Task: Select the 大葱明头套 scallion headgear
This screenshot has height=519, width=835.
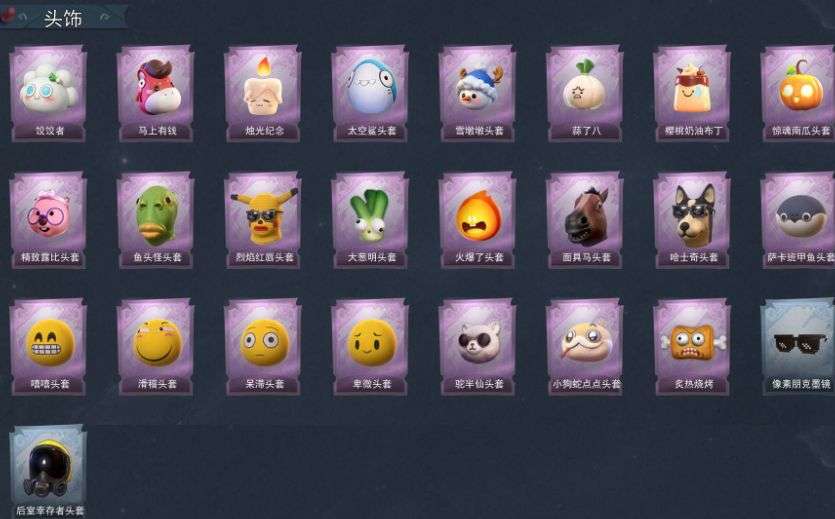Action: [x=370, y=220]
